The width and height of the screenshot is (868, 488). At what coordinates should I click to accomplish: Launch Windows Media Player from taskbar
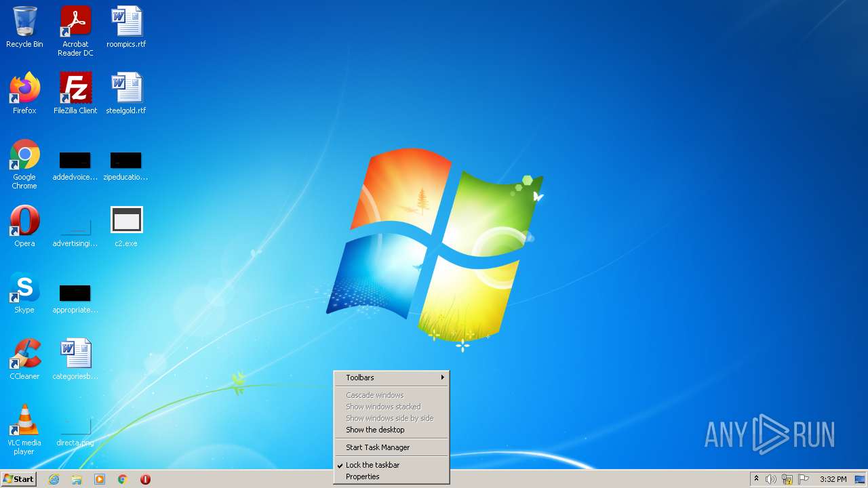coord(100,479)
